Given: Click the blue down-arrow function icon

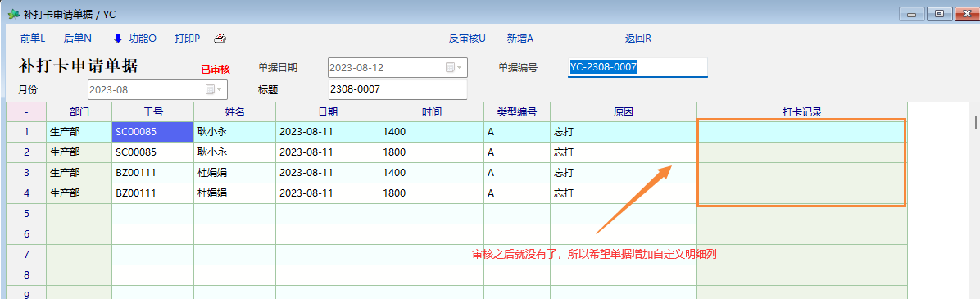Looking at the screenshot, I should (117, 39).
